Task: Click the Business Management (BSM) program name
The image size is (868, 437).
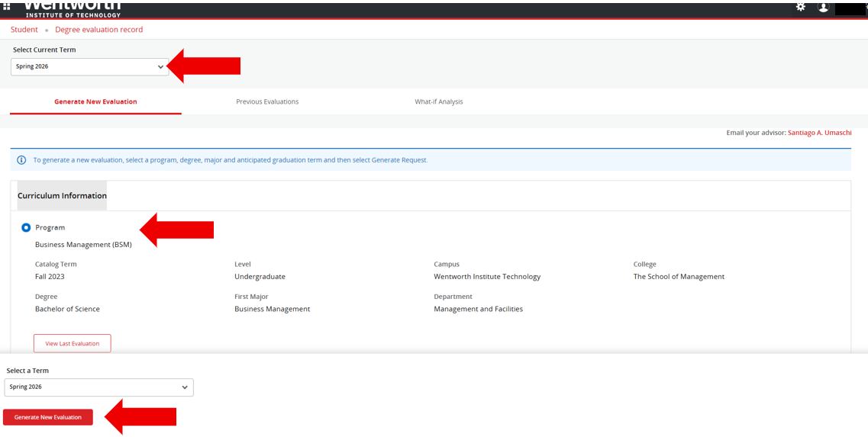Action: pyautogui.click(x=83, y=245)
